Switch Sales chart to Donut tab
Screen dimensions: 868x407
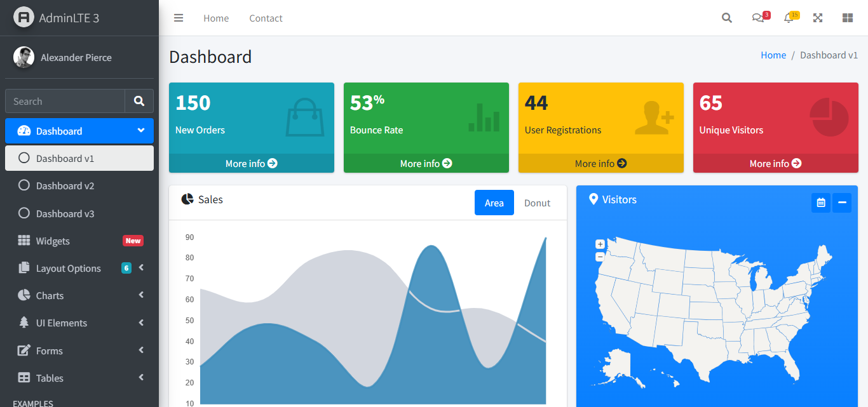tap(537, 203)
